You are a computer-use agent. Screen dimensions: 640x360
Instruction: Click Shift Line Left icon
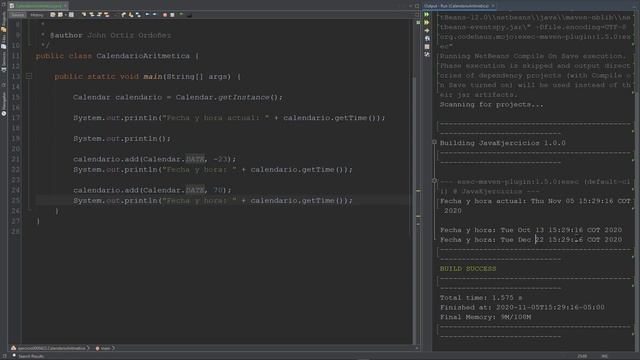pyautogui.click(x=147, y=15)
